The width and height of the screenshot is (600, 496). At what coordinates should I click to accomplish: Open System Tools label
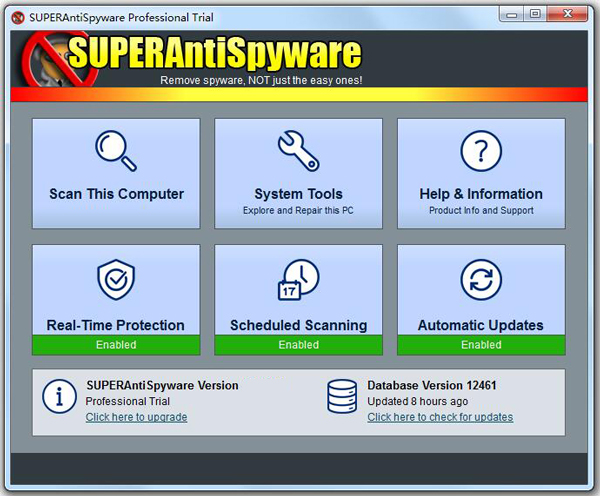[298, 194]
